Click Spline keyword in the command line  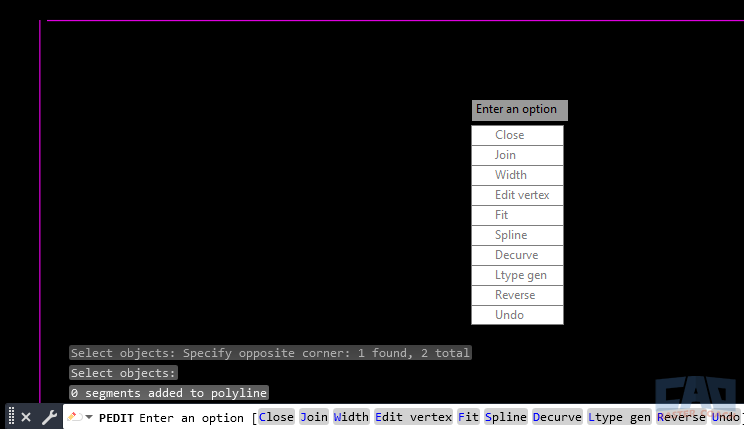[505, 417]
